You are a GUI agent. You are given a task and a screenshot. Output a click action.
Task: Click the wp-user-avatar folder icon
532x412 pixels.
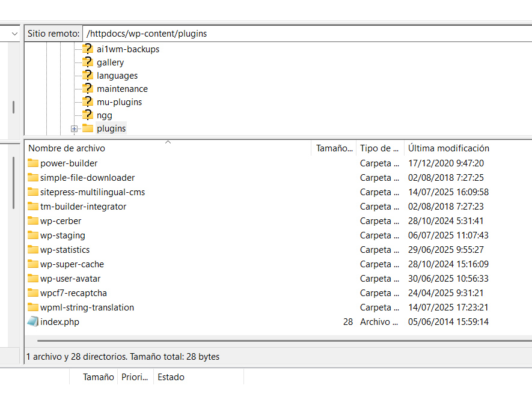(33, 279)
